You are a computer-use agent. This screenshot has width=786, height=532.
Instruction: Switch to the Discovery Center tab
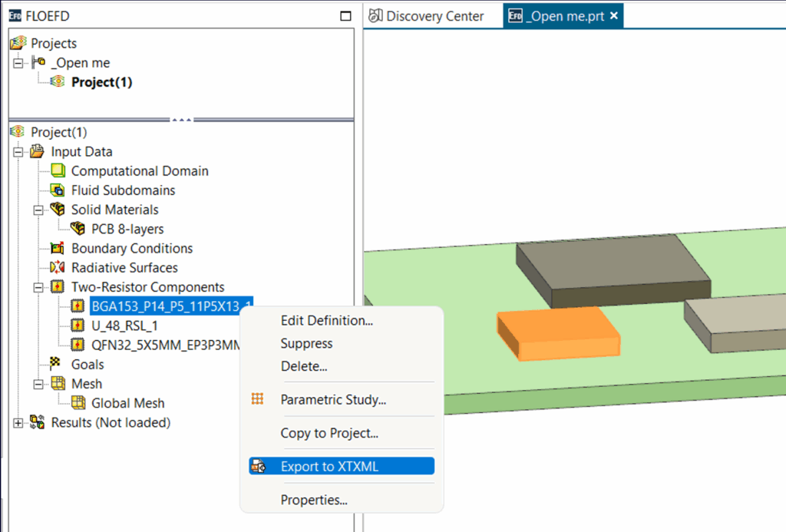pyautogui.click(x=434, y=16)
